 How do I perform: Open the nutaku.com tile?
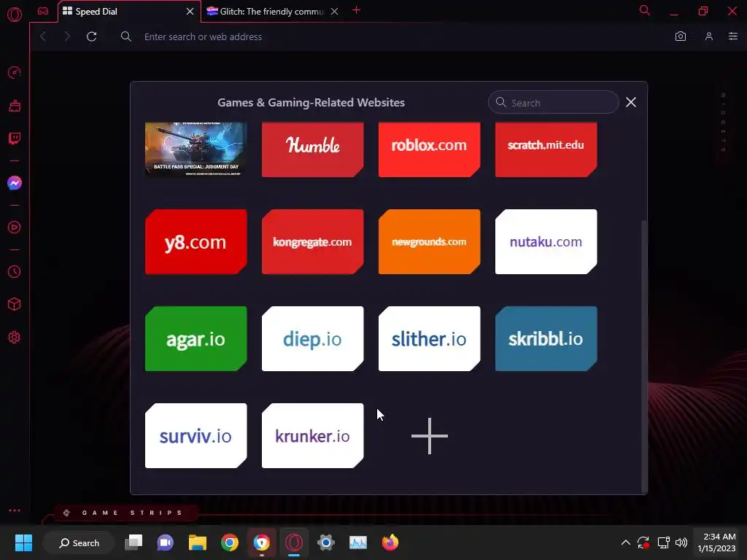(x=546, y=242)
